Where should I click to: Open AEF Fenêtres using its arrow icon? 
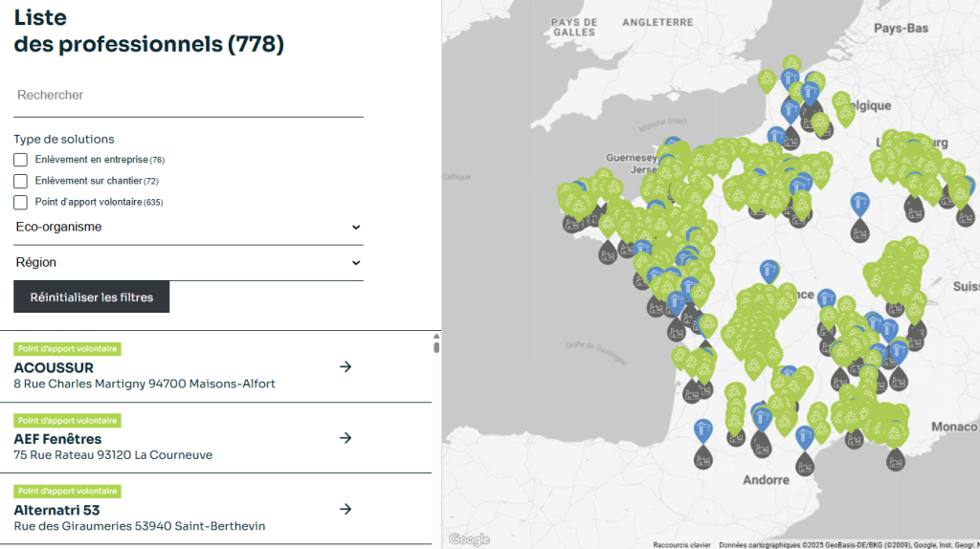345,438
